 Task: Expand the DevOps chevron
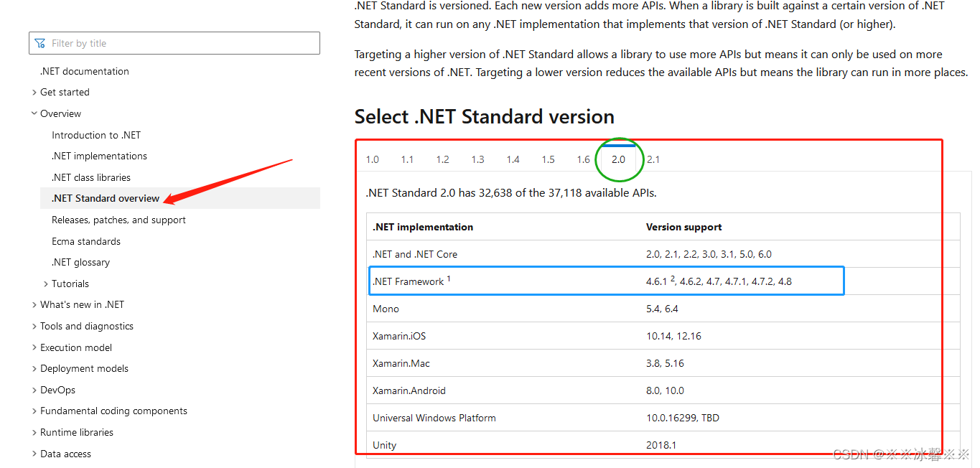tap(34, 390)
